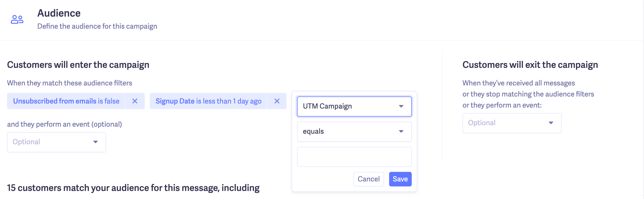This screenshot has width=644, height=199.
Task: Save the new audience filter
Action: click(400, 179)
